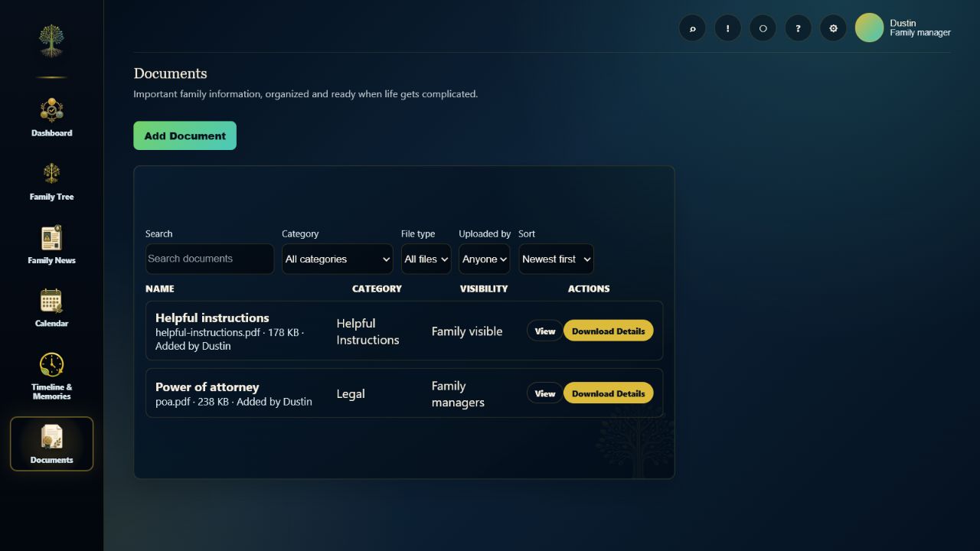Open the Family News newspaper icon
980x551 pixels.
[x=51, y=238]
